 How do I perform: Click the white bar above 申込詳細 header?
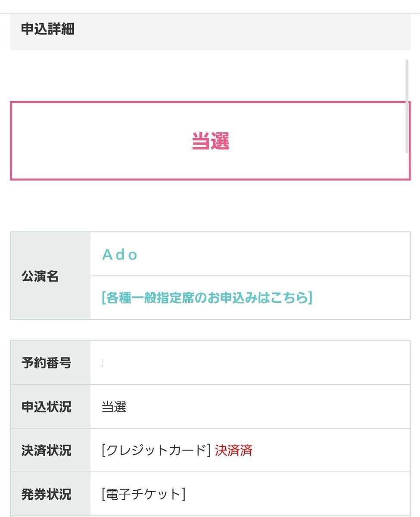210,6
